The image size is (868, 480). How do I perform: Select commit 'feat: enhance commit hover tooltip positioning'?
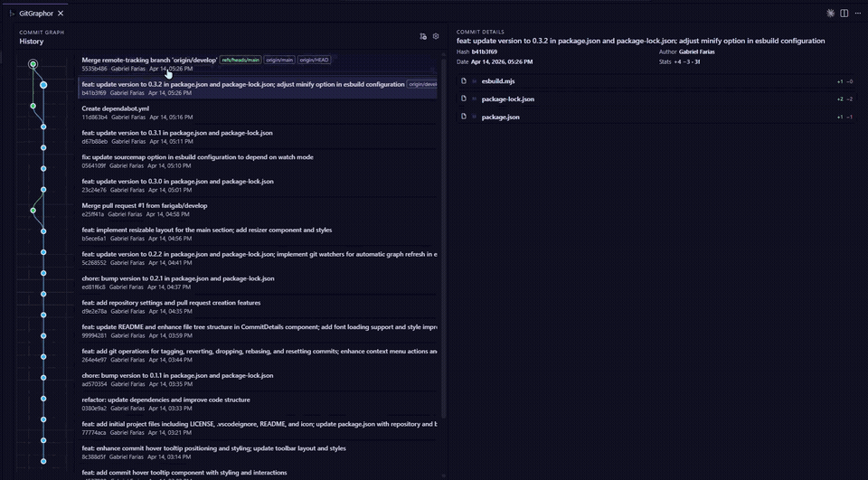[x=258, y=452]
